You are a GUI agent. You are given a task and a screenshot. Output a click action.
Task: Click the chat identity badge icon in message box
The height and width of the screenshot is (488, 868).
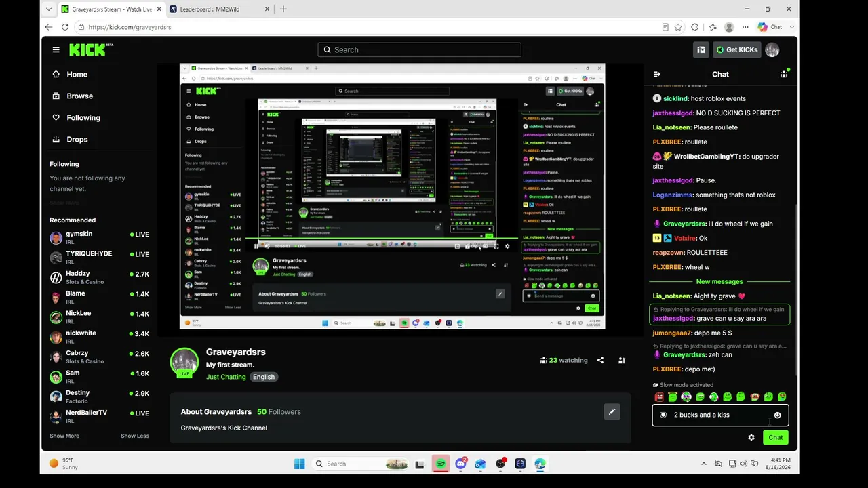pos(663,415)
